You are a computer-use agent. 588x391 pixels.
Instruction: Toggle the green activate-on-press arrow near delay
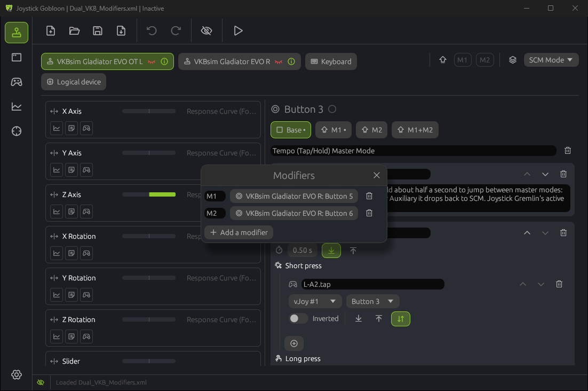331,251
